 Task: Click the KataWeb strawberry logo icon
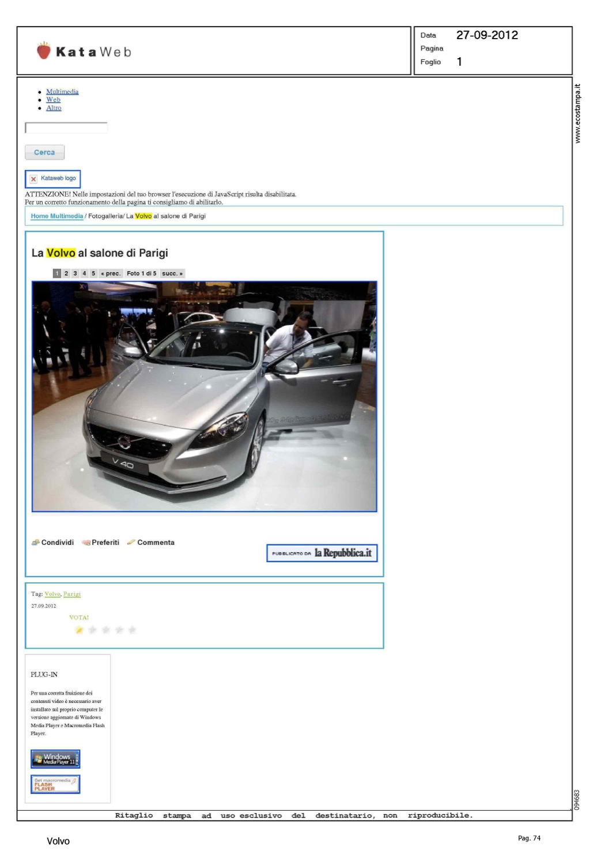44,51
